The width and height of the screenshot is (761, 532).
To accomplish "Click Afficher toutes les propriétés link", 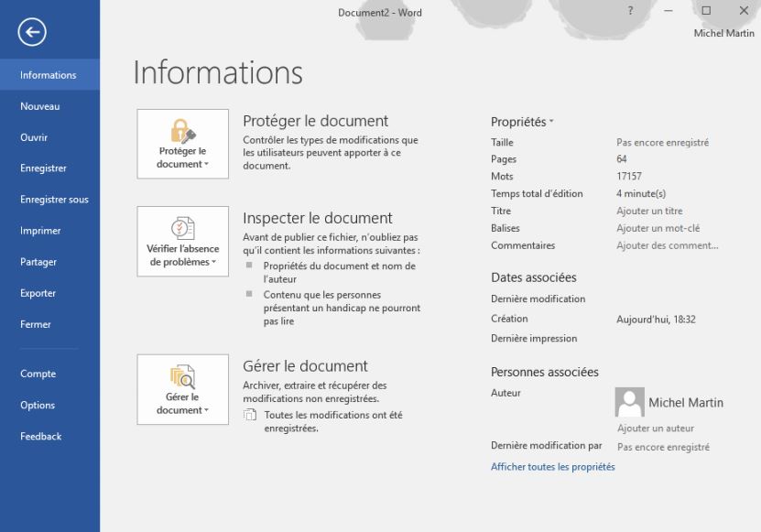I will click(x=552, y=467).
